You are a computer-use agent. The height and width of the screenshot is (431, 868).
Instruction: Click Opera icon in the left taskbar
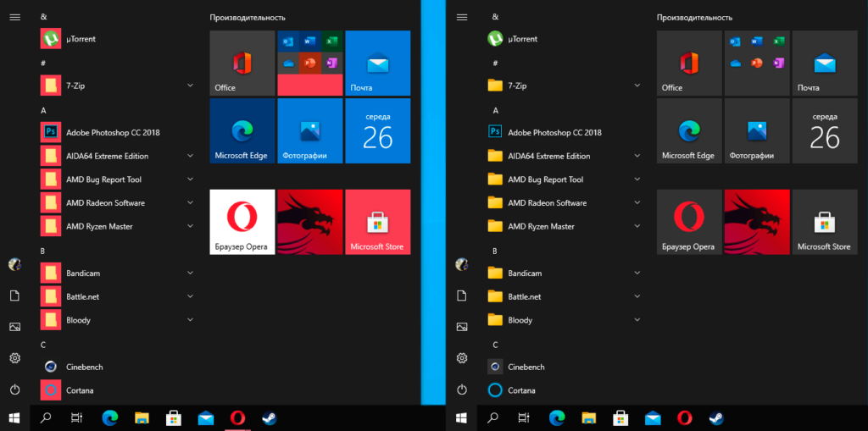(237, 418)
